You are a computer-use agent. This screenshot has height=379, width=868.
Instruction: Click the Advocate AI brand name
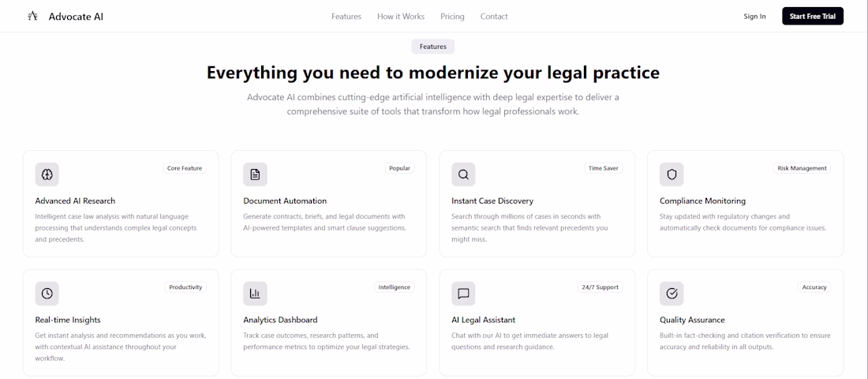[x=76, y=17]
